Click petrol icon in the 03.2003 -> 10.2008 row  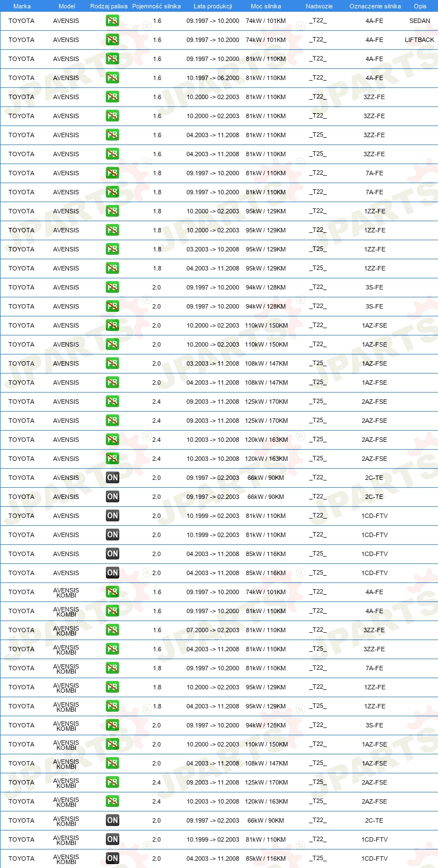pyautogui.click(x=112, y=249)
